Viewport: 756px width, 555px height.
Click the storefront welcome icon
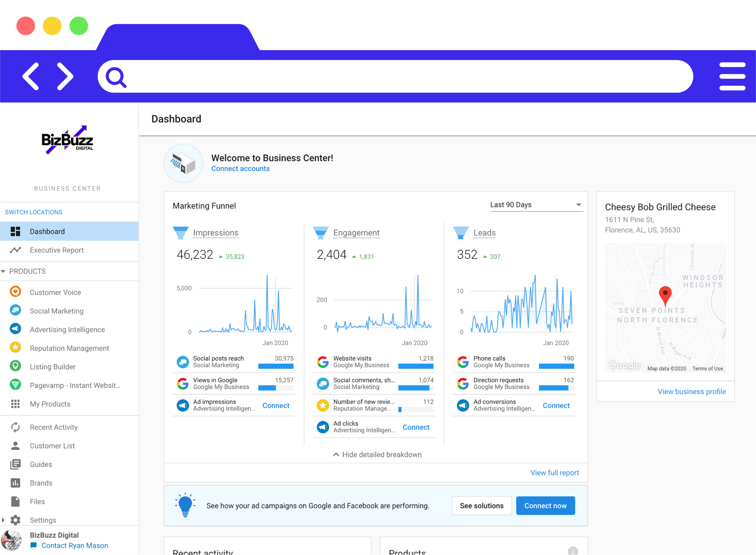pos(183,163)
